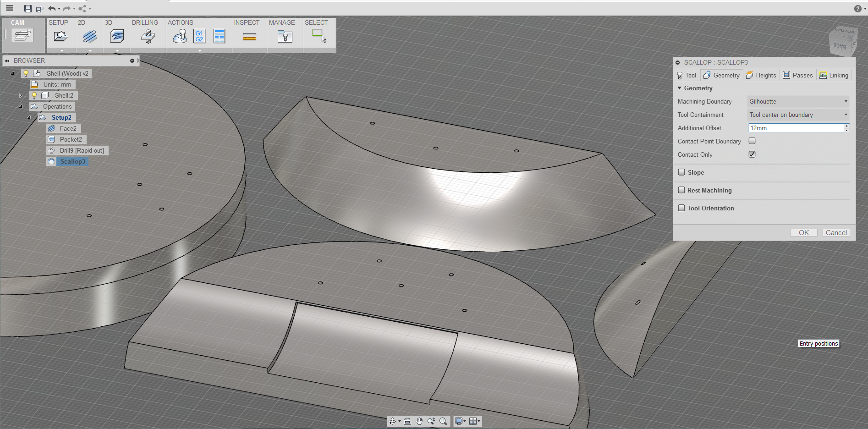Click the Save disk icon
868x429 pixels.
pos(28,9)
